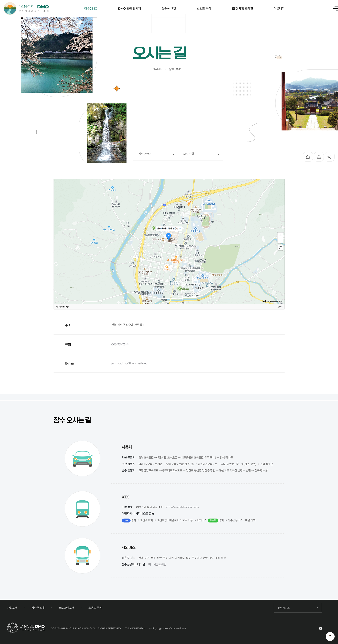Click the map address label 관두길 18
Screen dimensions: 338x644
[169, 229]
